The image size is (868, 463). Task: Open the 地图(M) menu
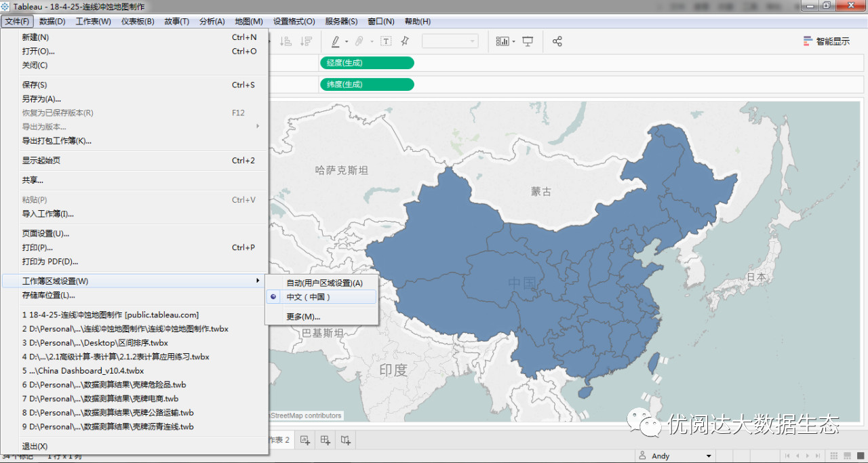pyautogui.click(x=248, y=21)
